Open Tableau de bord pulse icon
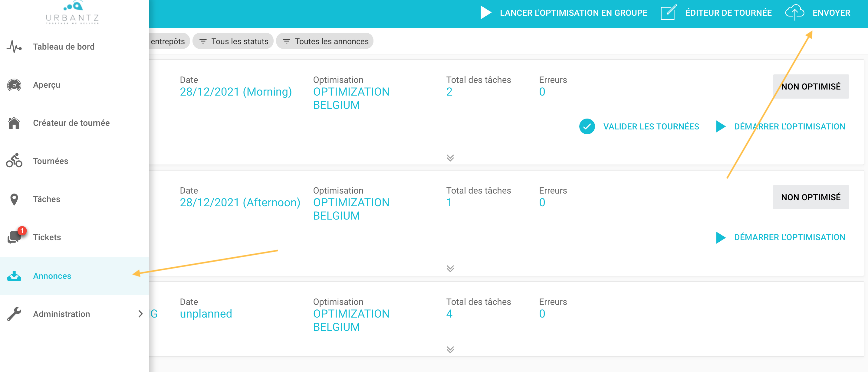868x372 pixels. pos(14,47)
